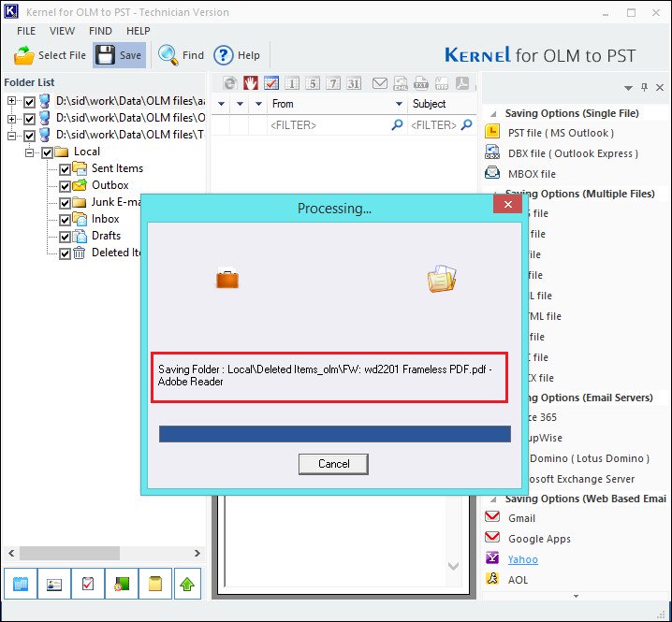Toggle checkbox for Deleted Items folder
672x622 pixels.
(65, 253)
